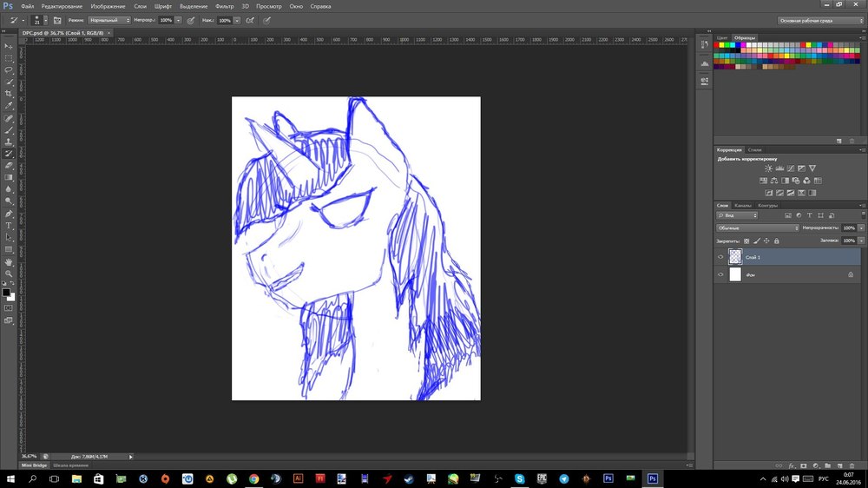Filter layers by pixel icon
This screenshot has width=868, height=488.
click(788, 215)
